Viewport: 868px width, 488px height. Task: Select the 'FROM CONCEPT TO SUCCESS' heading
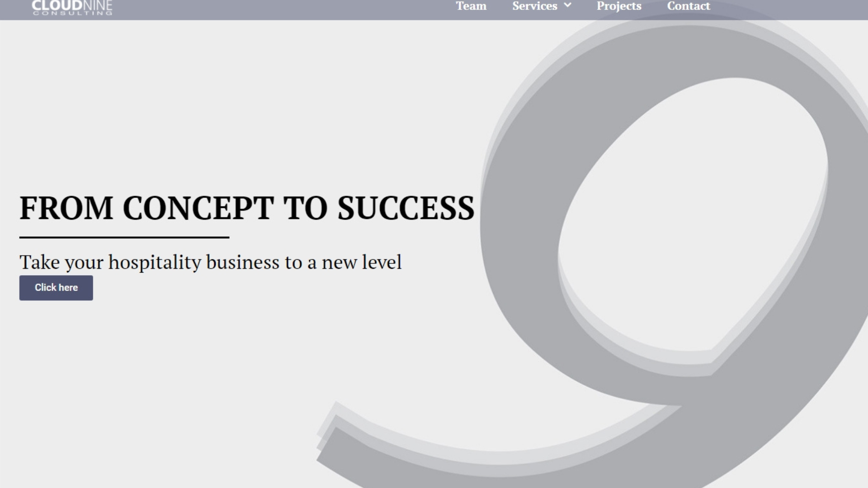[247, 208]
